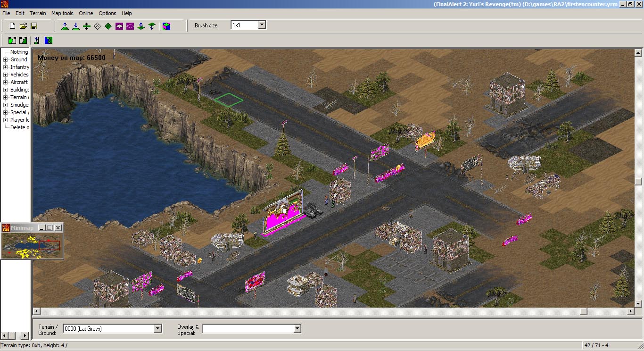Open the Help menu
Screen dimensions: 644x351
[x=127, y=13]
